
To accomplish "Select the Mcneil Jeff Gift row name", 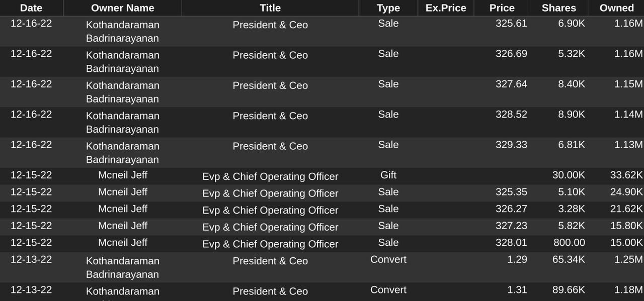I will [x=123, y=175].
